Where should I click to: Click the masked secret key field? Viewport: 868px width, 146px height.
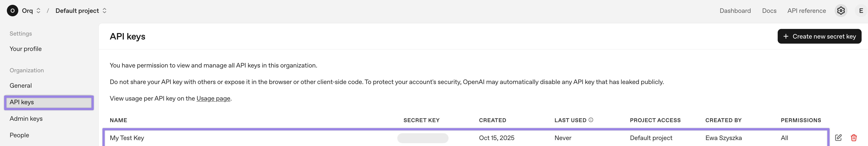point(423,138)
